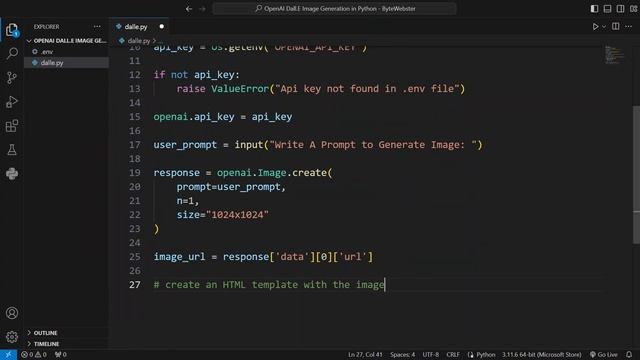Open the Search view in activity bar
Image resolution: width=640 pixels, height=360 pixels.
click(12, 53)
